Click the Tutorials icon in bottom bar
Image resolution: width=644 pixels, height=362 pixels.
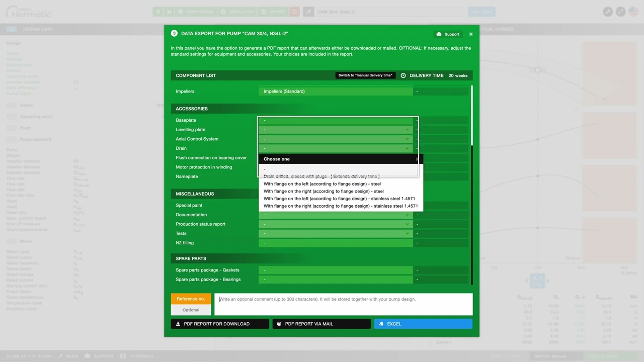coord(123,356)
